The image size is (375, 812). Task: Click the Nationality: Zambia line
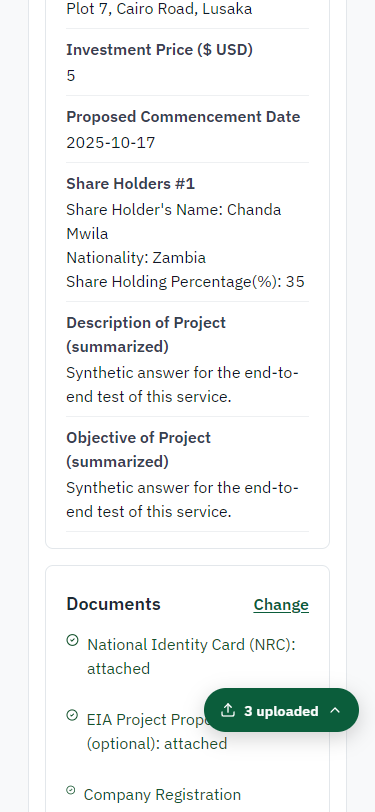(136, 257)
